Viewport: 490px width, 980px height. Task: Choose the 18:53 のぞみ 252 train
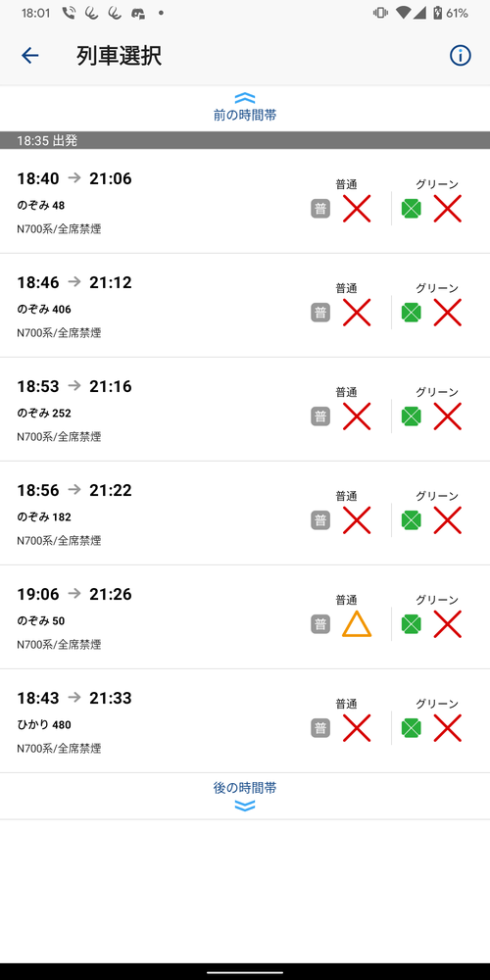(x=245, y=410)
